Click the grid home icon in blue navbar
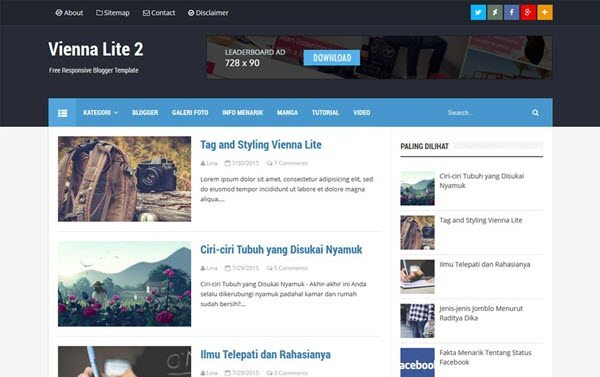 62,113
